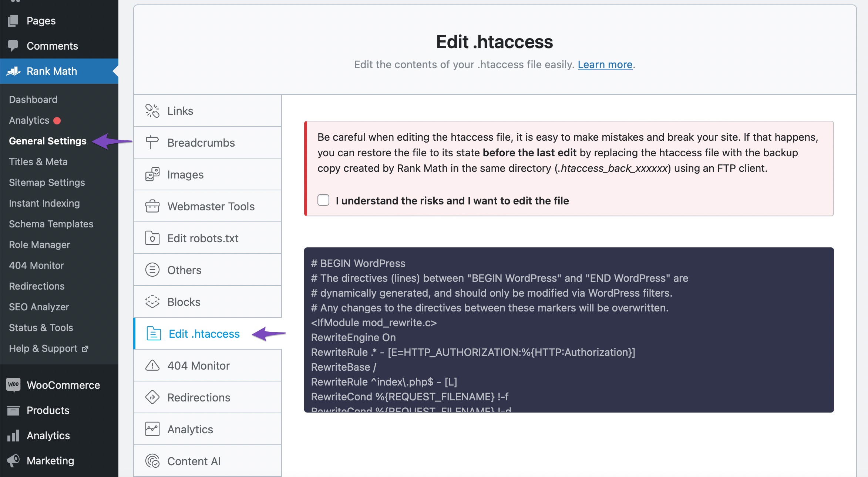
Task: Open the Breadcrumbs settings tab
Action: point(208,143)
